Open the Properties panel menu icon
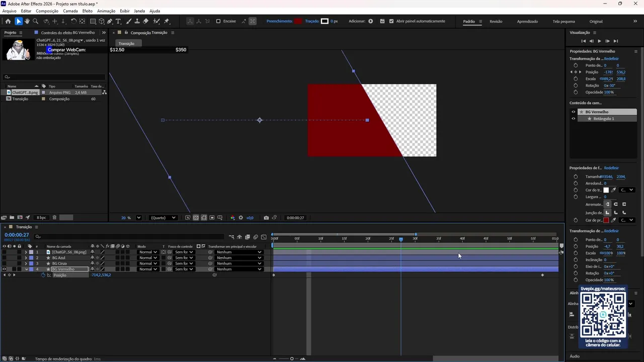Screen dimensions: 644x362 pos(635,51)
